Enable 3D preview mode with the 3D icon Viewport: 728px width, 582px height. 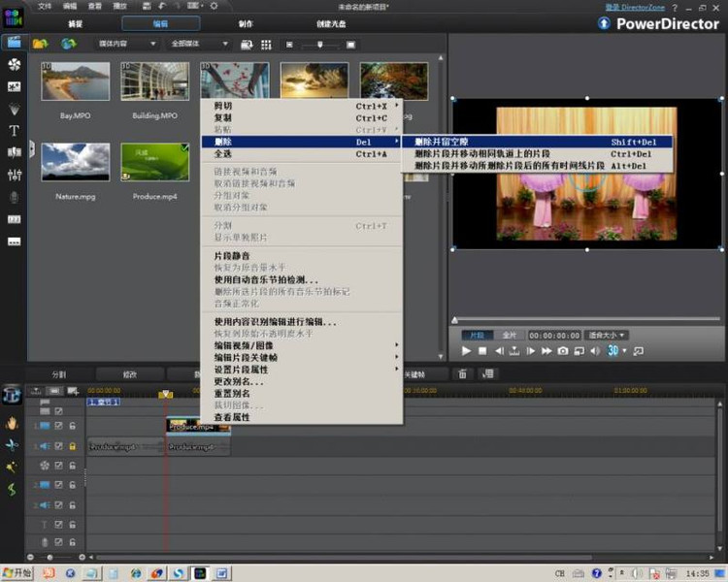(612, 351)
